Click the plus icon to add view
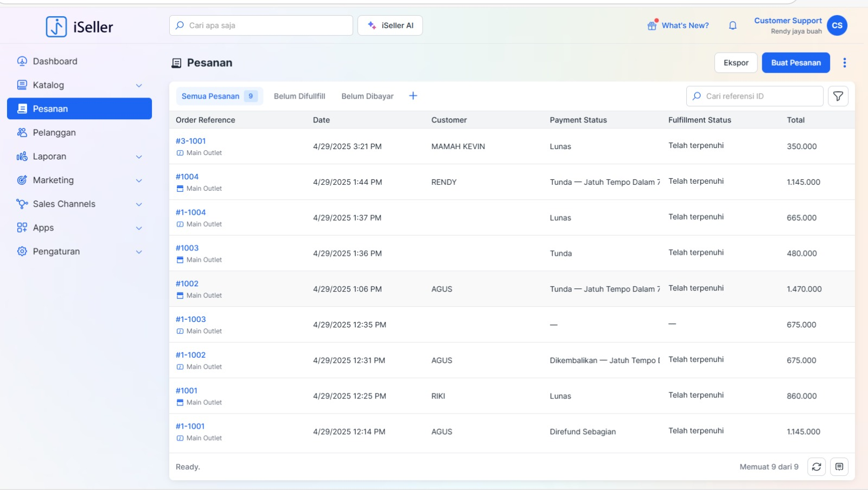Image resolution: width=868 pixels, height=490 pixels. [413, 96]
